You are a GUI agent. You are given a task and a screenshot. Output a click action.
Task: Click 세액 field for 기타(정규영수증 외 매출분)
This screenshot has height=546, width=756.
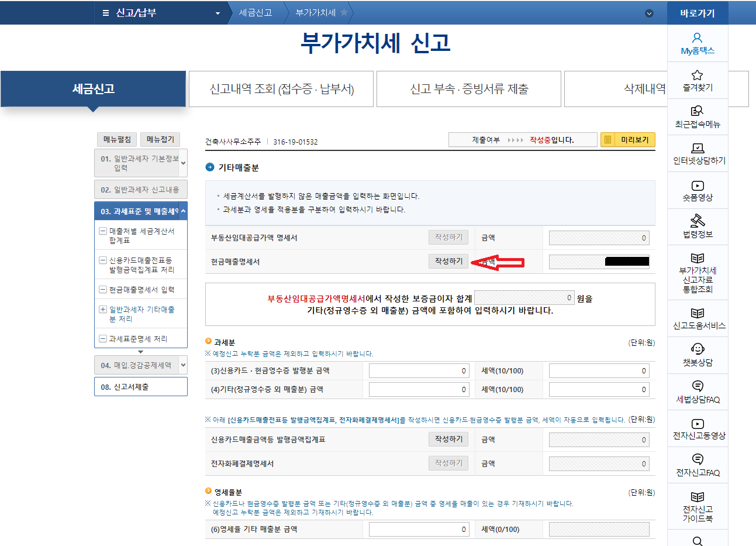click(x=599, y=389)
